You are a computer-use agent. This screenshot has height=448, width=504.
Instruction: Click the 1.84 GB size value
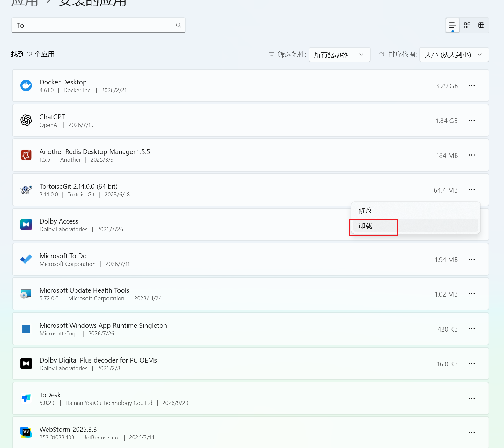(x=447, y=121)
